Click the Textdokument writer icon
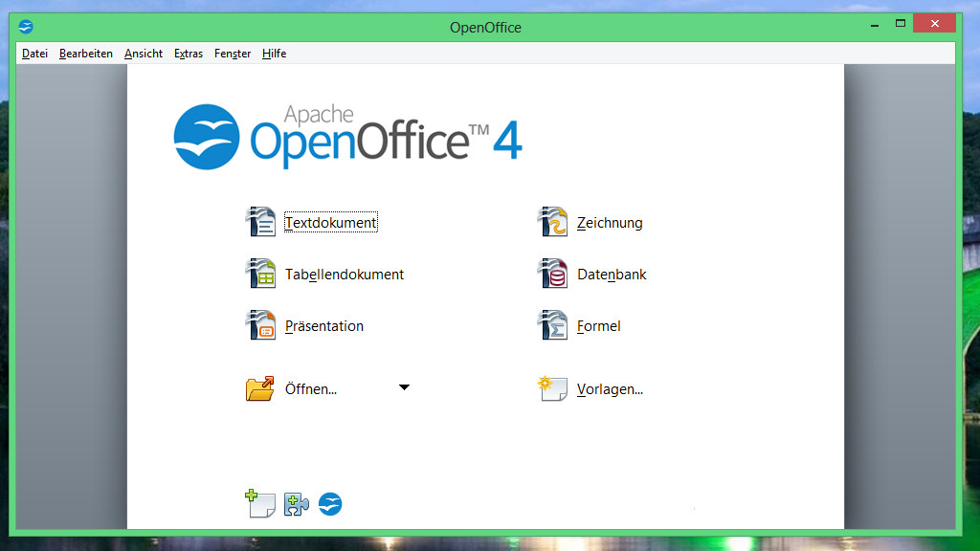This screenshot has width=980, height=551. [260, 222]
